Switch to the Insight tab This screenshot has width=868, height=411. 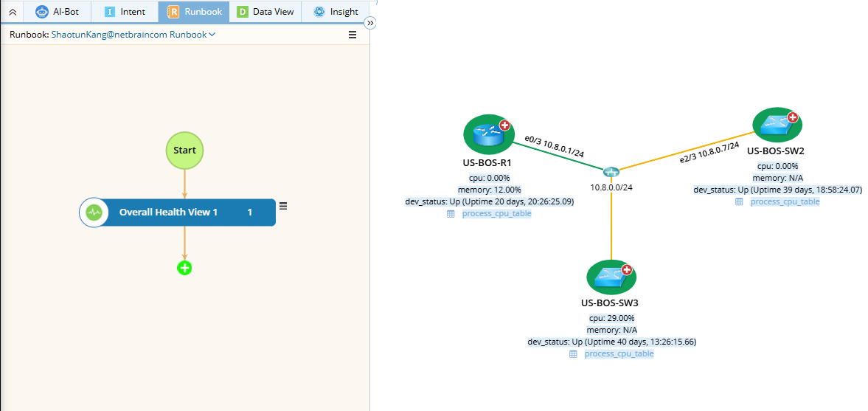tap(336, 11)
